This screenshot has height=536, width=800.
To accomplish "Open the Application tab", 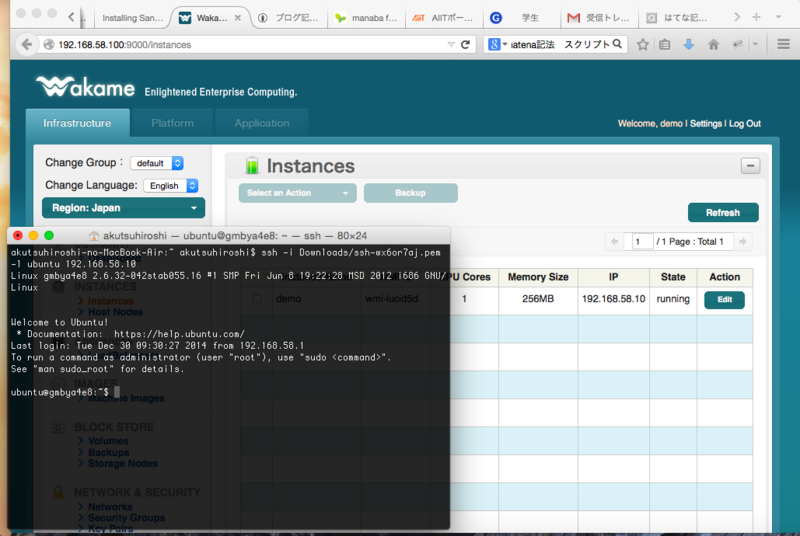I will tap(262, 123).
